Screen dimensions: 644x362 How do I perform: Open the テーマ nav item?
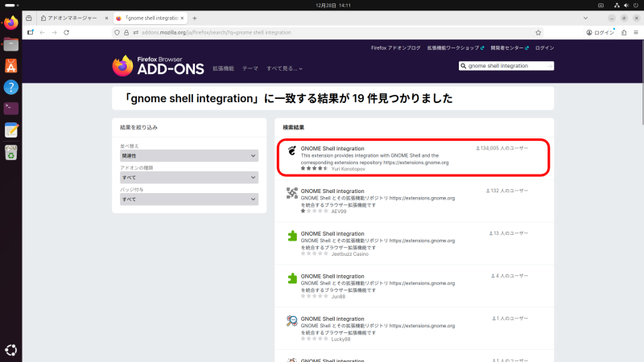tap(250, 68)
